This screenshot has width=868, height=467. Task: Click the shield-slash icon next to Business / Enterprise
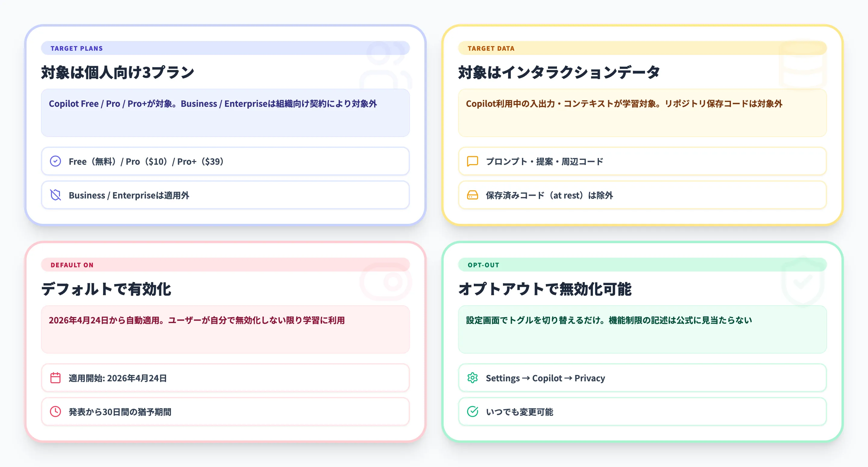55,195
